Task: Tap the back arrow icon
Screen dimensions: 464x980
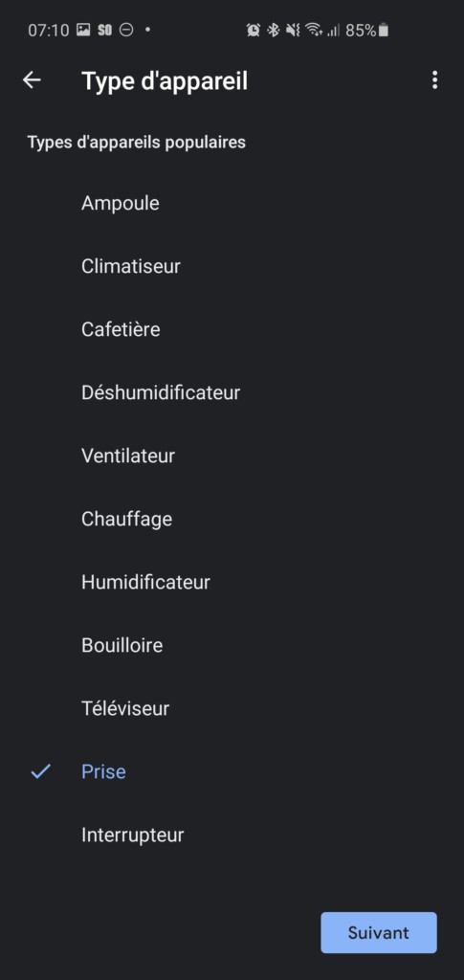Action: click(32, 80)
